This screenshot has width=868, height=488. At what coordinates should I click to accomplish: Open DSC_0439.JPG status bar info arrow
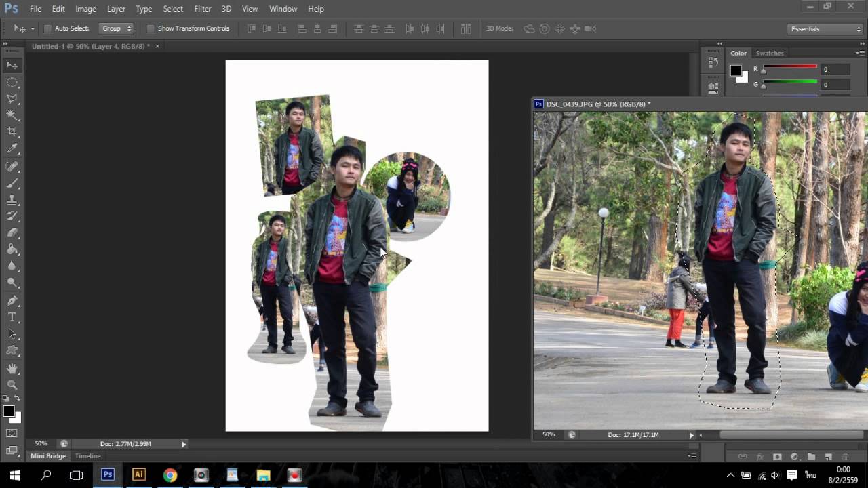[x=692, y=435]
